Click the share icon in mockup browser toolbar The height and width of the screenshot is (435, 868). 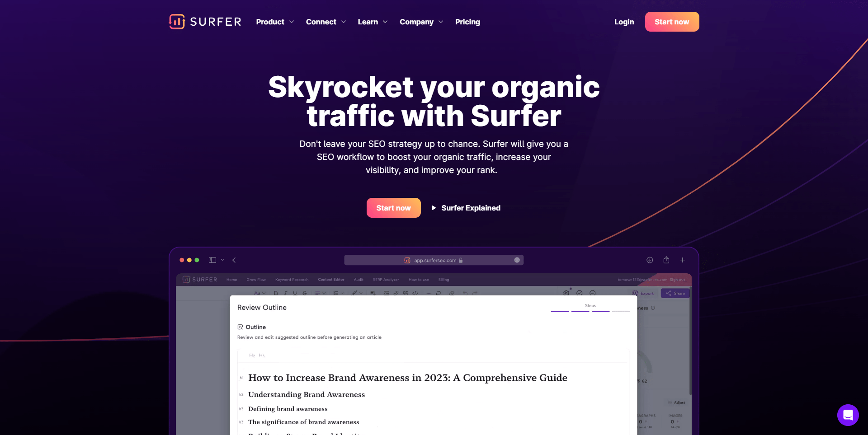click(666, 260)
